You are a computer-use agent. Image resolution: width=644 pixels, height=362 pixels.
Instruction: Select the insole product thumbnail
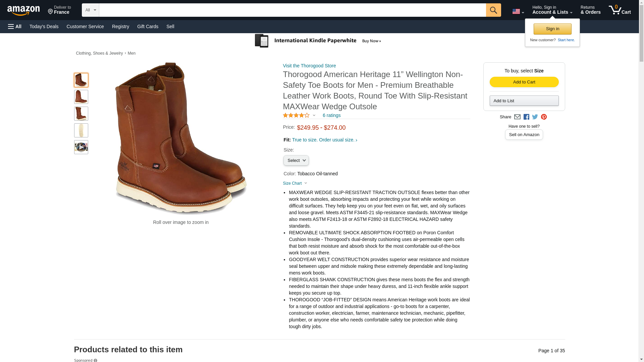pos(81,130)
